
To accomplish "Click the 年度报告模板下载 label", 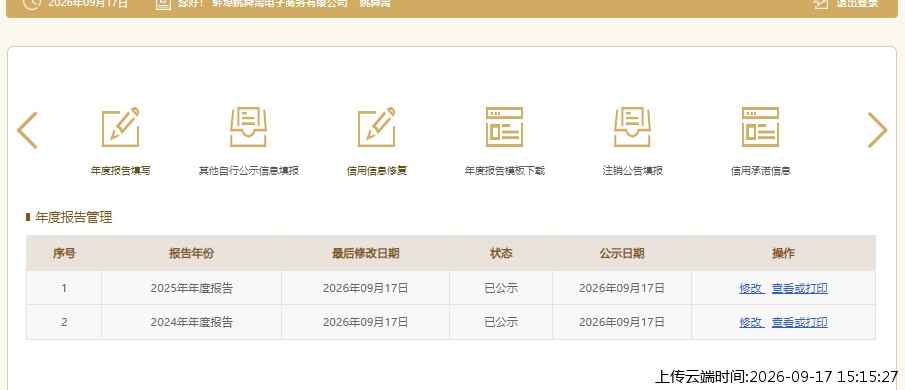I will (x=504, y=171).
